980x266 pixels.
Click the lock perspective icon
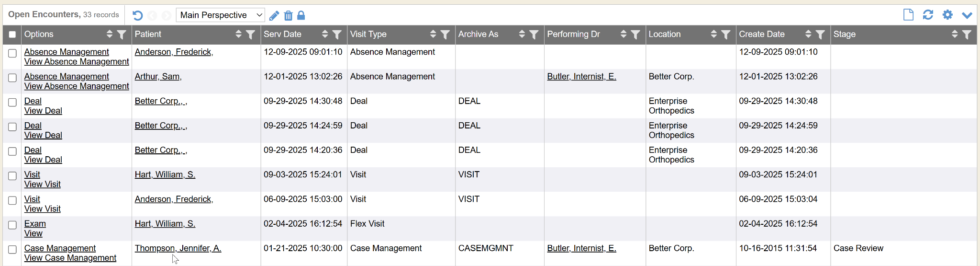pos(301,15)
